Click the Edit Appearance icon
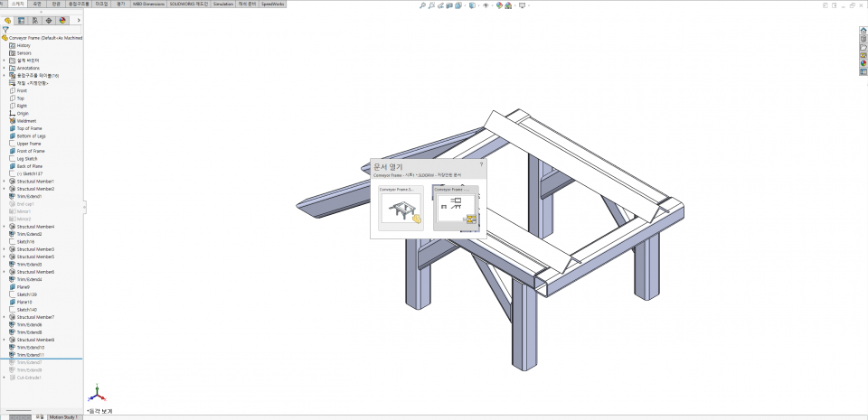 click(499, 5)
